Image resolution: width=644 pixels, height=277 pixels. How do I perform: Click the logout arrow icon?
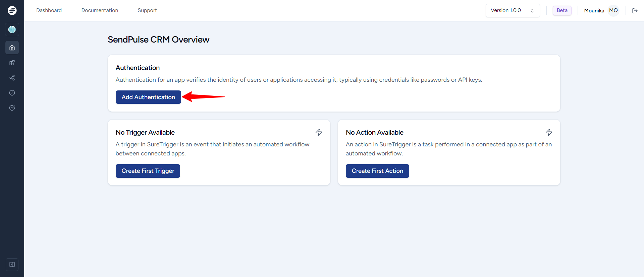coord(635,11)
